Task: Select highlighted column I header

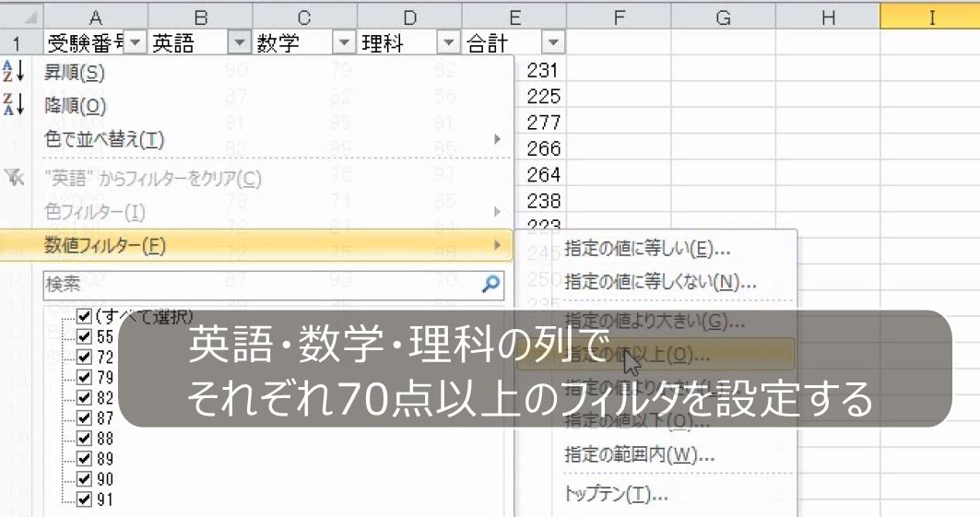Action: click(x=930, y=17)
